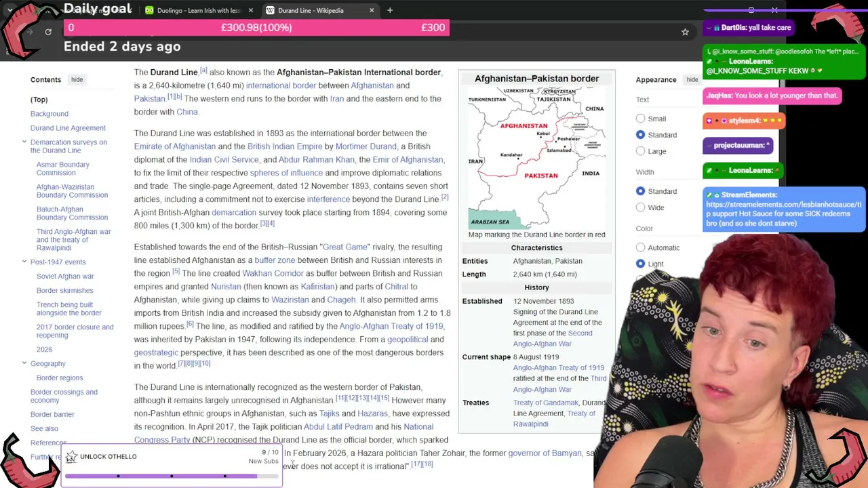Screen dimensions: 868x488
Task: Select Standard text size
Action: [x=640, y=135]
